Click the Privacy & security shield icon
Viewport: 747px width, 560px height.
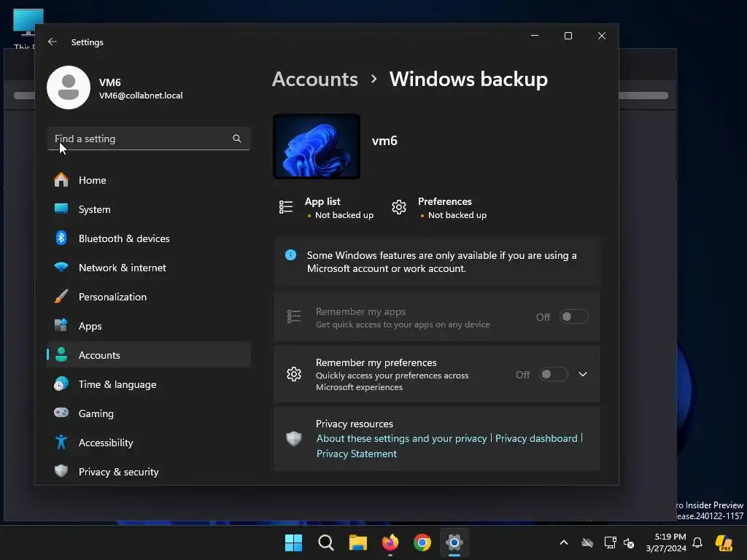pyautogui.click(x=61, y=472)
